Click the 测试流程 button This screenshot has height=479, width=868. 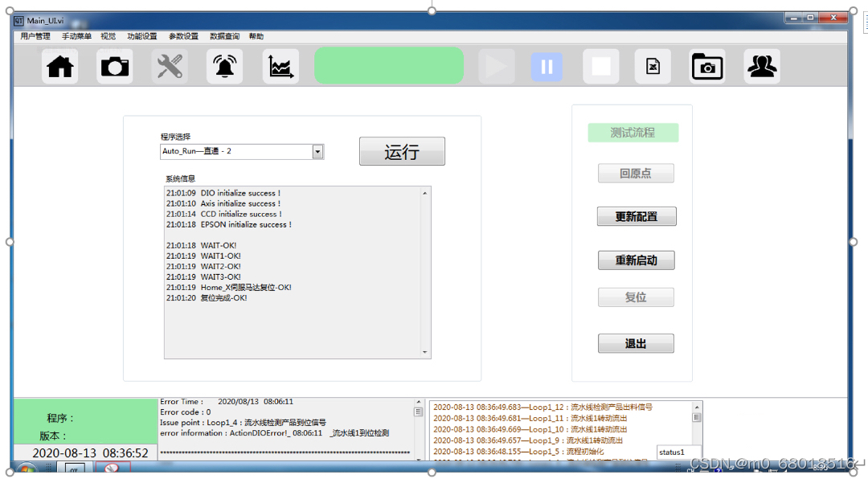pos(633,133)
